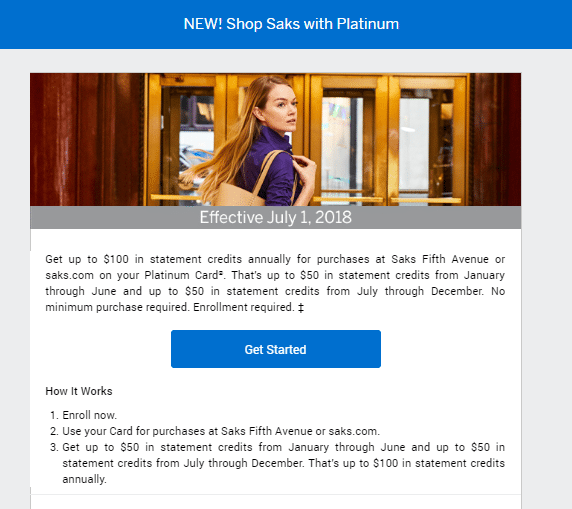Click the step 'Use your Card for purchases at Saks'
The width and height of the screenshot is (572, 509).
coord(221,431)
